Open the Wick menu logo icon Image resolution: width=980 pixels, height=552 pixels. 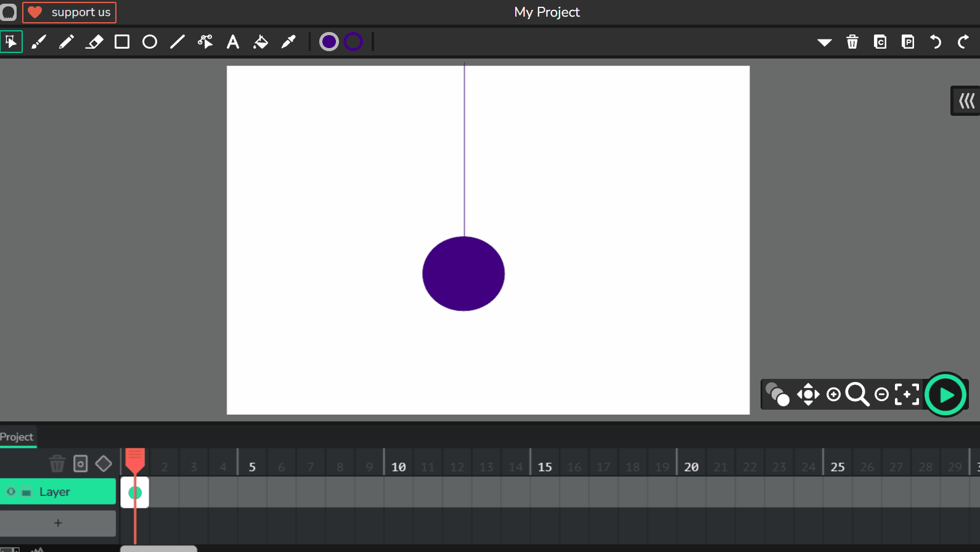[x=9, y=12]
